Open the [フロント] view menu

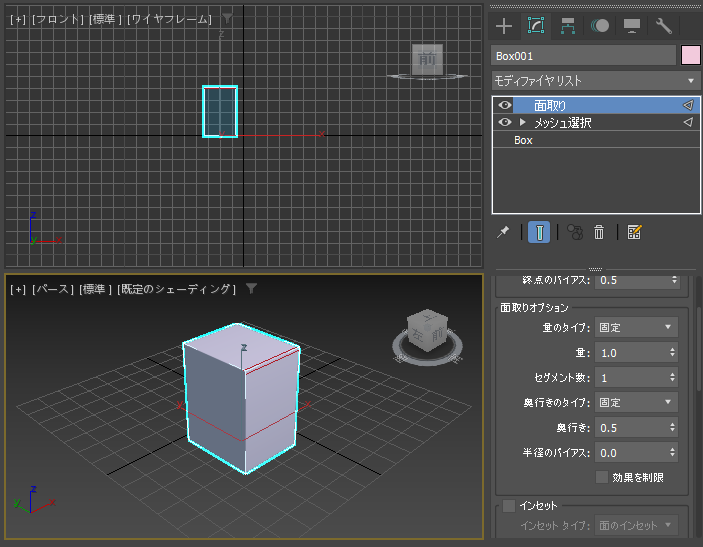pyautogui.click(x=58, y=19)
